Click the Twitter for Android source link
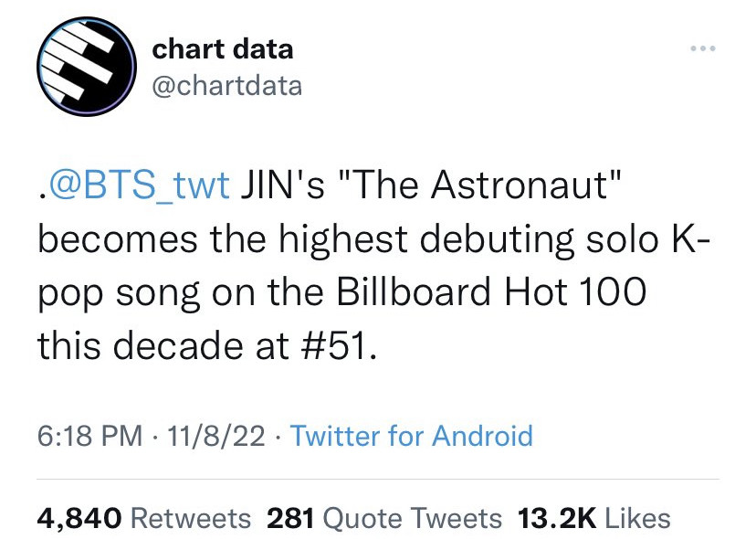Image resolution: width=756 pixels, height=539 pixels. (411, 436)
